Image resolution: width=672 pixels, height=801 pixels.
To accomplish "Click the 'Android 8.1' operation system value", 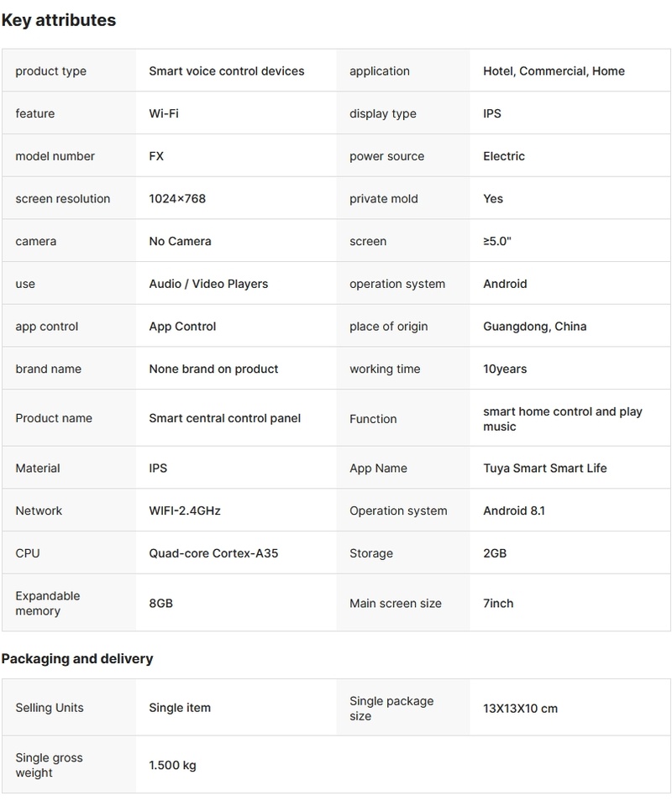I will [514, 510].
